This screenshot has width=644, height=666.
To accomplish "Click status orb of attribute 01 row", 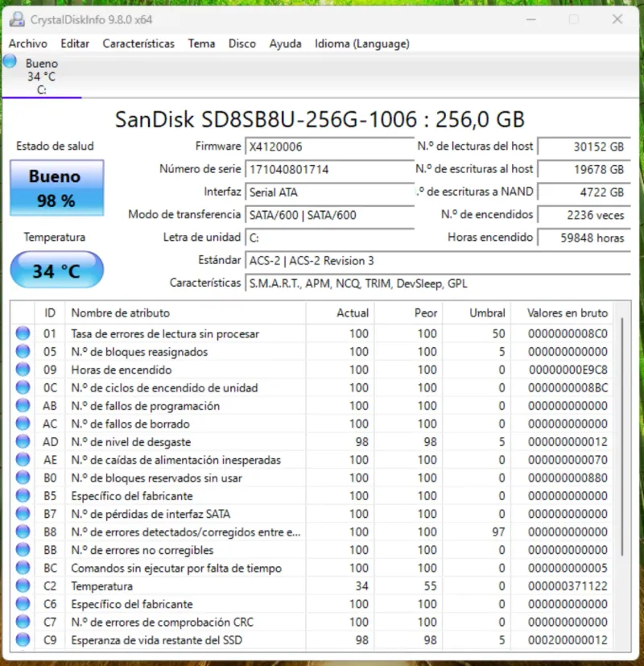I will click(x=23, y=333).
